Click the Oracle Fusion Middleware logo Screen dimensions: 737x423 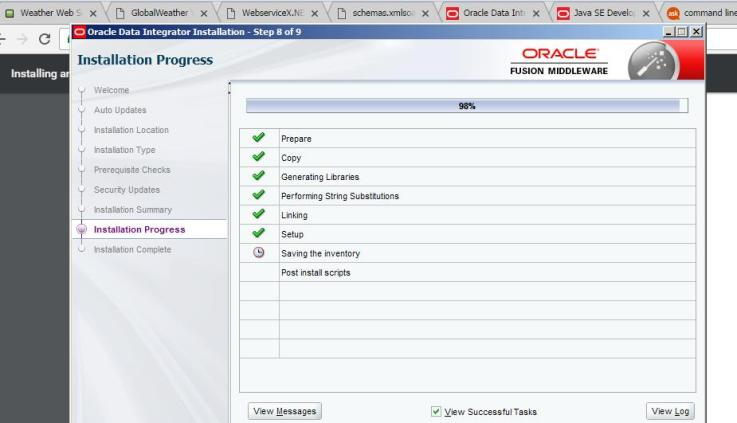(x=559, y=62)
